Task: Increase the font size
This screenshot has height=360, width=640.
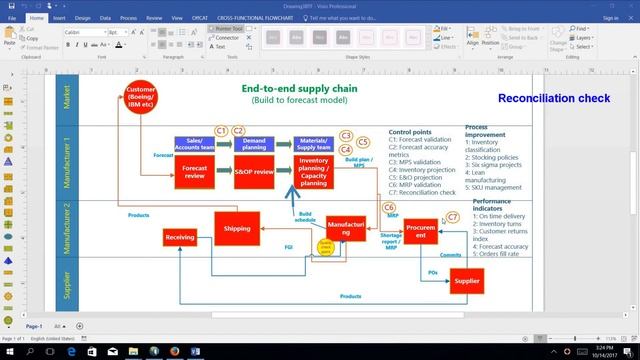Action: (x=133, y=32)
